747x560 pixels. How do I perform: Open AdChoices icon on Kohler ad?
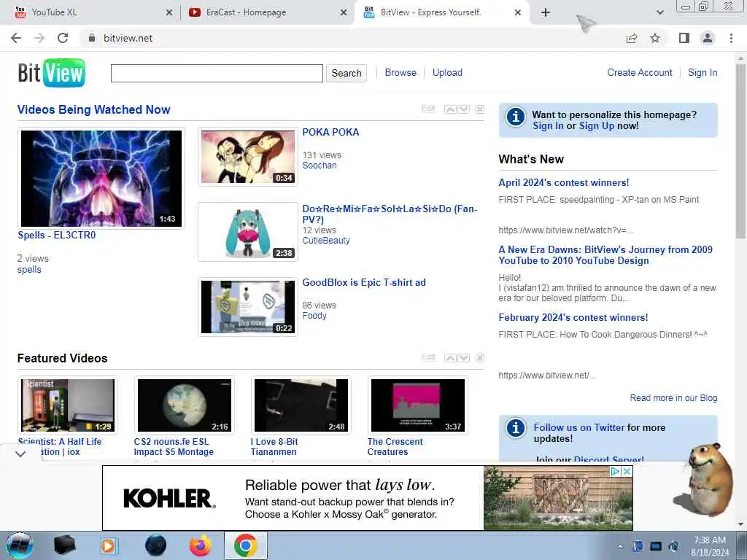pos(615,472)
